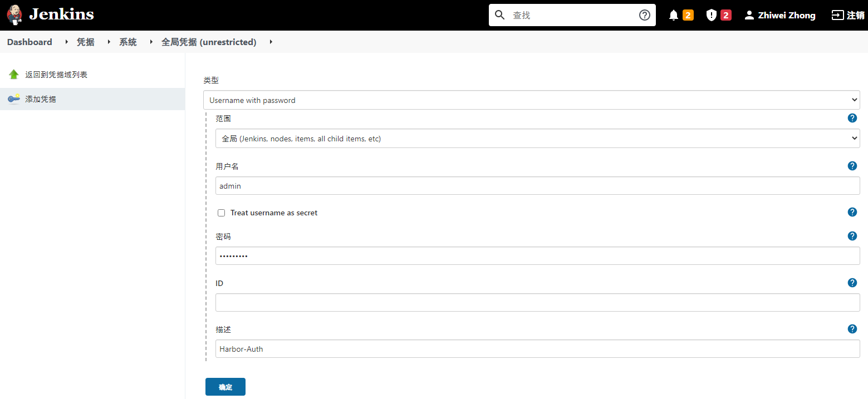Open help icon for 描述
This screenshot has height=399, width=868.
pos(852,329)
